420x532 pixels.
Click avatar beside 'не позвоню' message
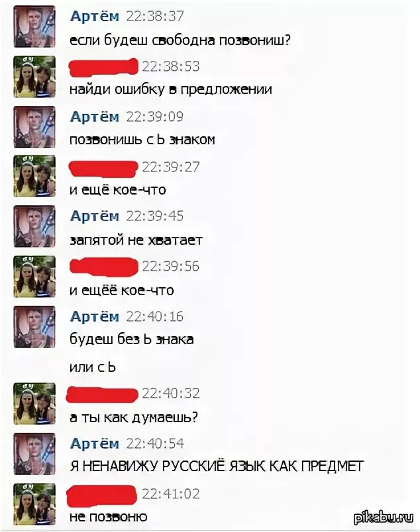coord(34,504)
